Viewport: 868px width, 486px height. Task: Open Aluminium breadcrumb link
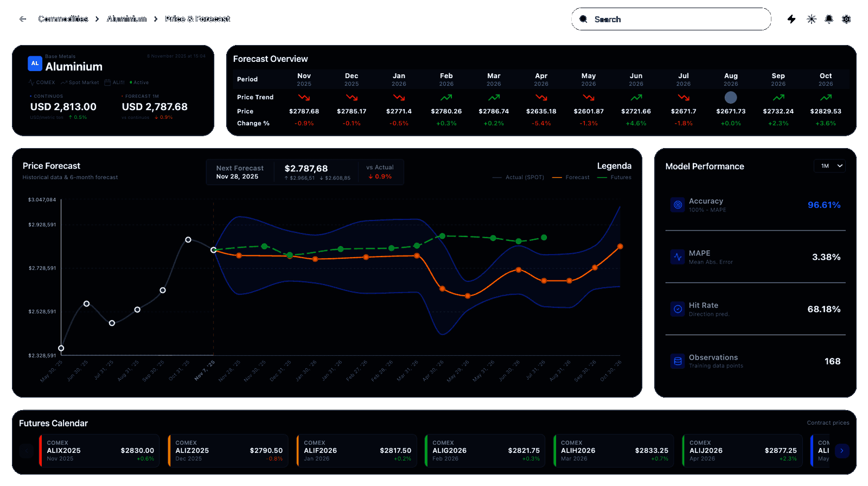tap(126, 19)
